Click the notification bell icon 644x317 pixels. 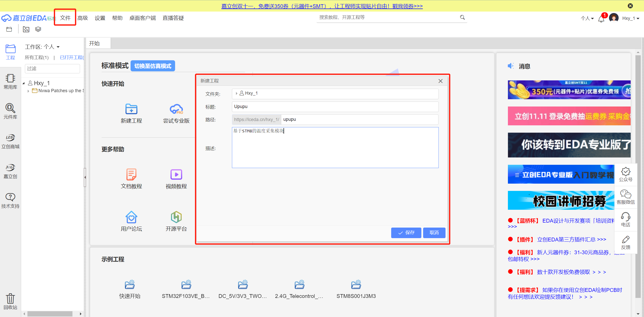coord(601,19)
